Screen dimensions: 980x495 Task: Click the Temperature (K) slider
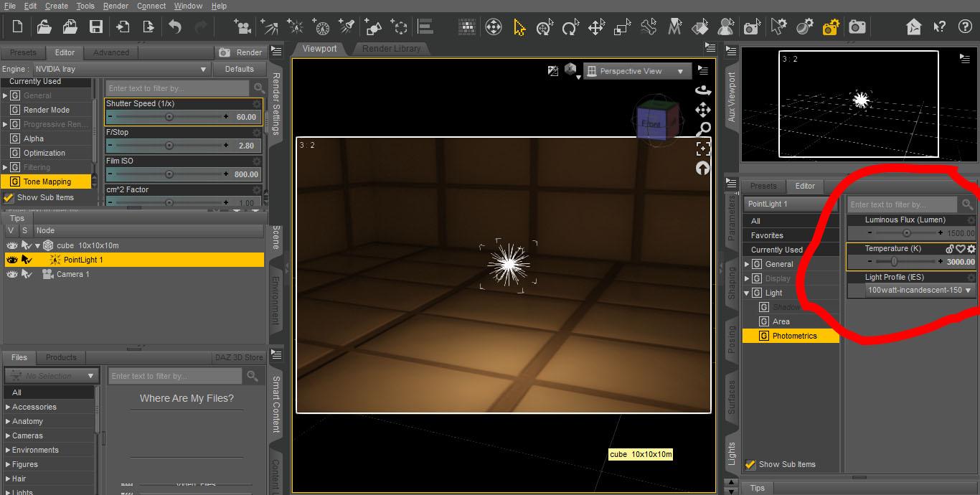click(905, 262)
